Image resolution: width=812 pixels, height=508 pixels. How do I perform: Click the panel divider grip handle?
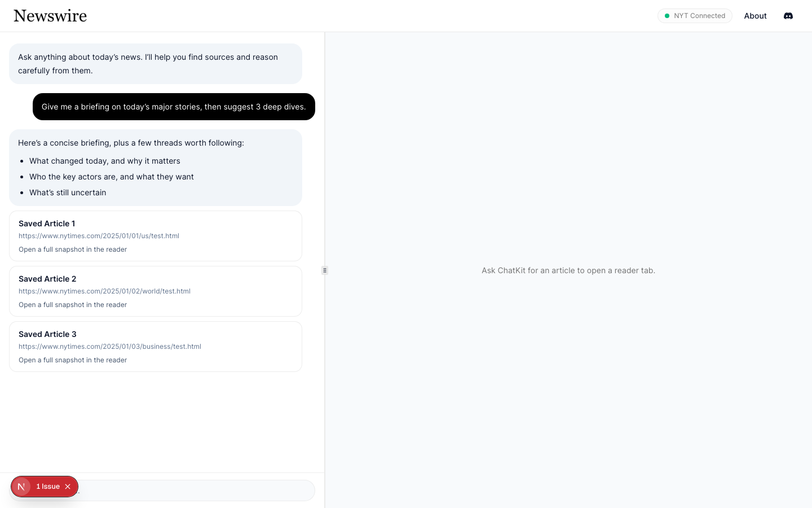click(x=325, y=270)
